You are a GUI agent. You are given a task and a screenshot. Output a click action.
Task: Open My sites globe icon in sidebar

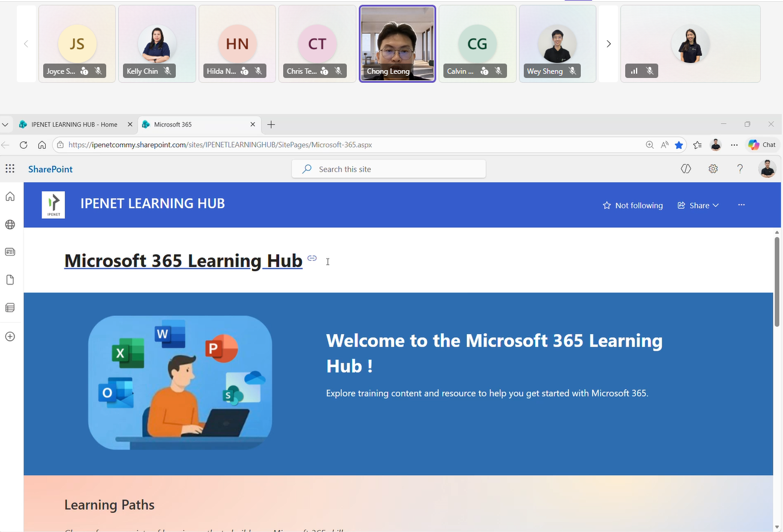click(10, 224)
